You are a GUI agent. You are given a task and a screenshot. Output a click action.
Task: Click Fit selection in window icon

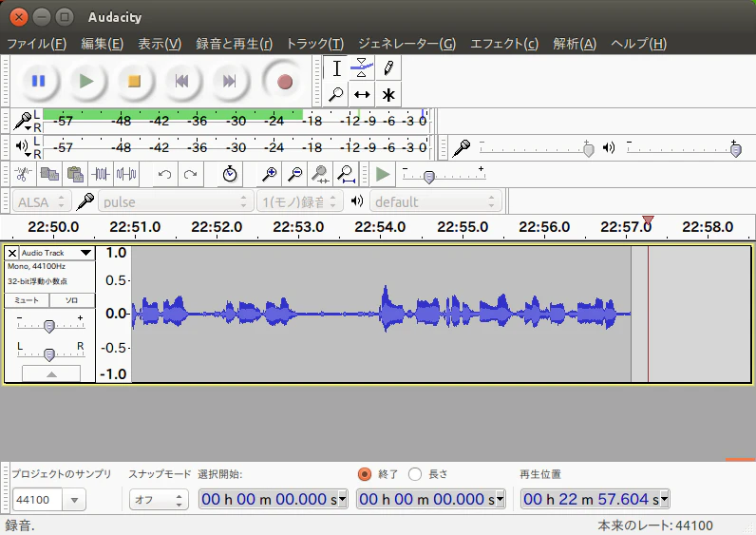[x=320, y=174]
